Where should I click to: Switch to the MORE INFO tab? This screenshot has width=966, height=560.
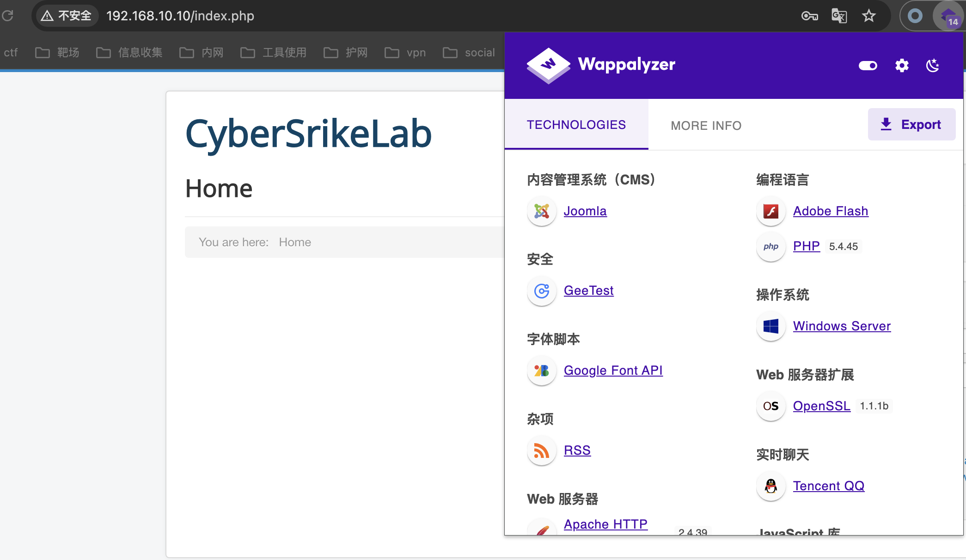pyautogui.click(x=706, y=126)
